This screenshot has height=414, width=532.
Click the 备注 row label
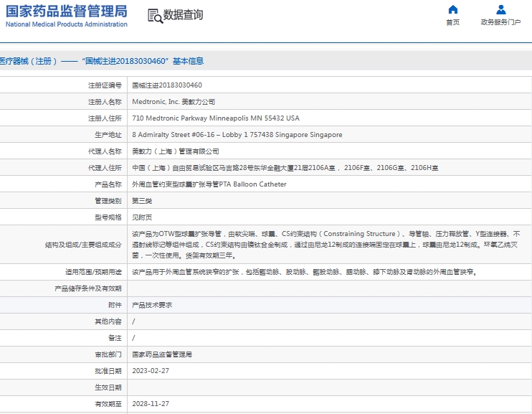click(115, 338)
